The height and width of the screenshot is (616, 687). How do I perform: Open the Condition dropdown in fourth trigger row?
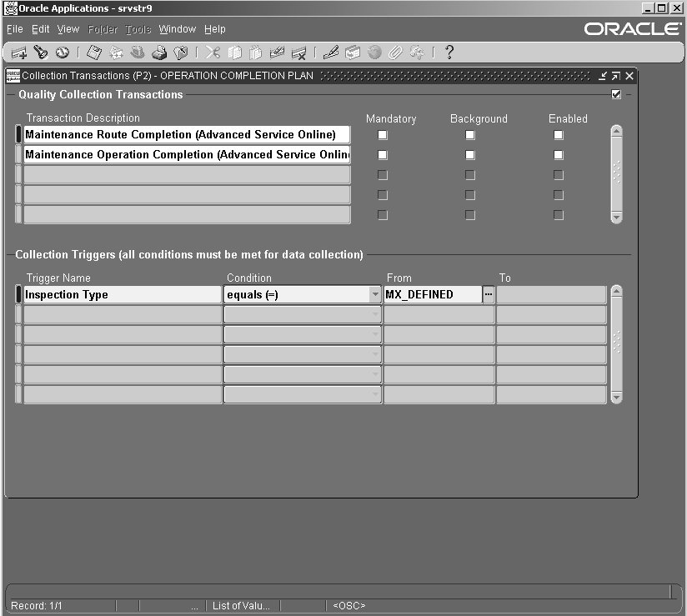[375, 354]
